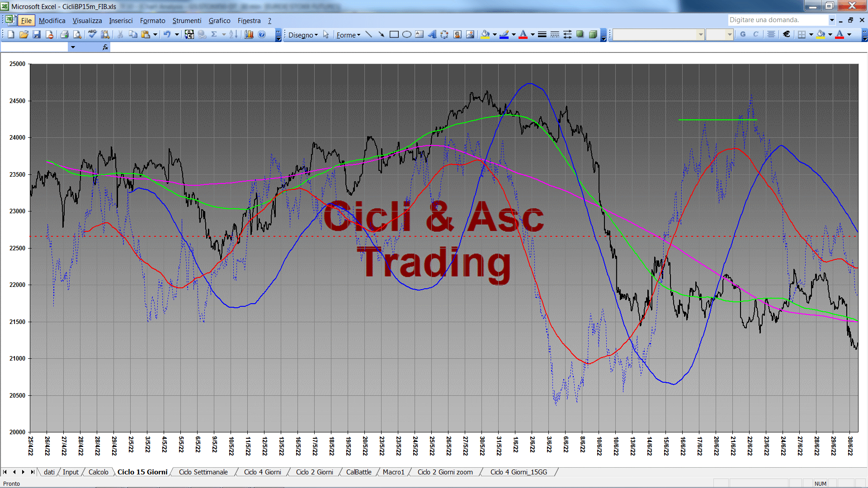Switch to the Calcolo sheet tab

[98, 472]
